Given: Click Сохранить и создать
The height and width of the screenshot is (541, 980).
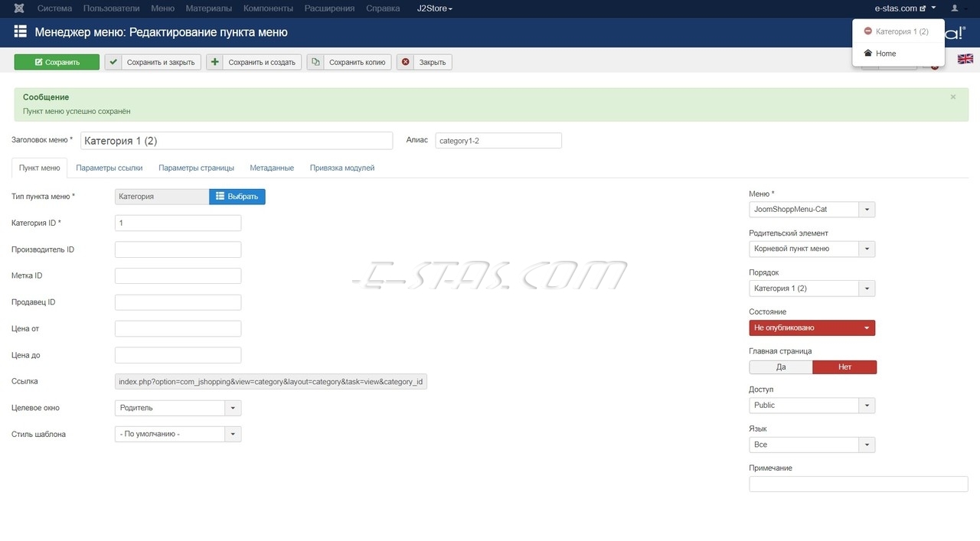Looking at the screenshot, I should tap(253, 62).
